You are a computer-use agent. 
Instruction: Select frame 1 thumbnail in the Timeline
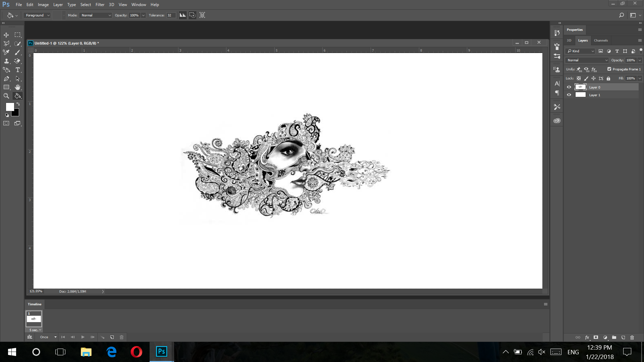pyautogui.click(x=34, y=319)
